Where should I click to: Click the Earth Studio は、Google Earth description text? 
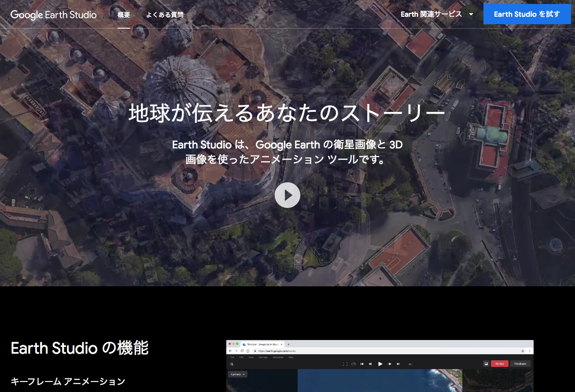[287, 152]
